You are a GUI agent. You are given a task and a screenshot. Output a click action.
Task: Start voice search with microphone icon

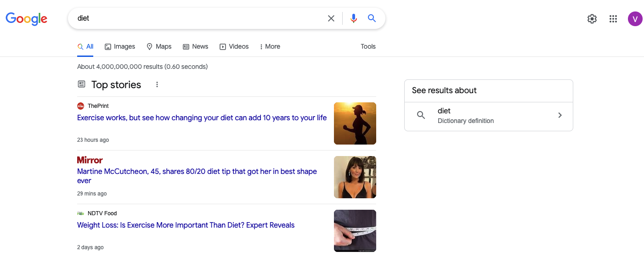[353, 18]
